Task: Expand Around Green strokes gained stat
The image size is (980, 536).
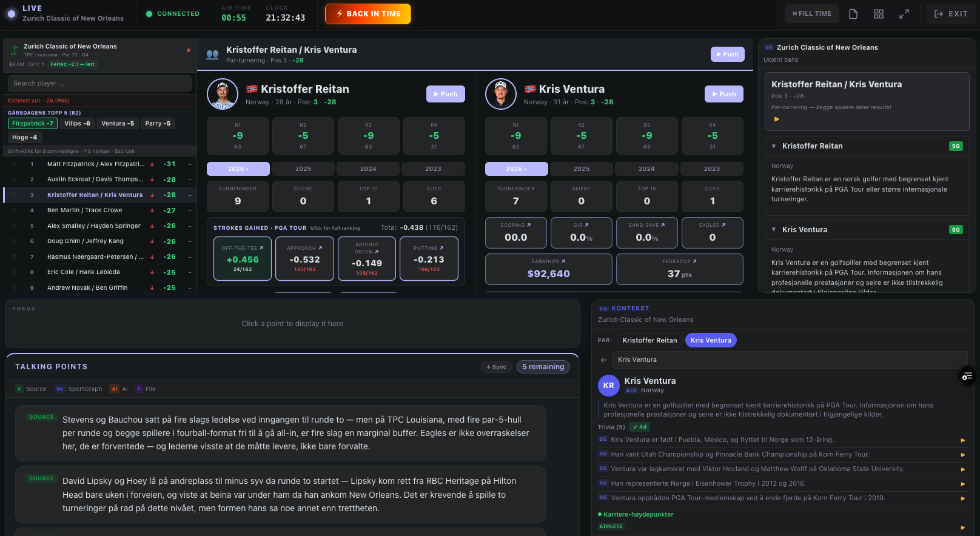Action: pos(367,259)
